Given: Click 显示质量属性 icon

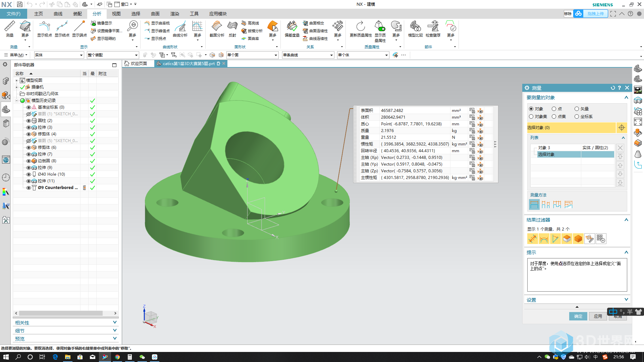Looking at the screenshot, I should [380, 31].
